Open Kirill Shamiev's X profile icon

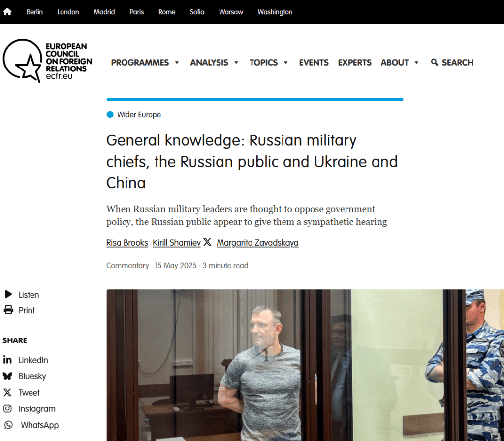pyautogui.click(x=207, y=242)
